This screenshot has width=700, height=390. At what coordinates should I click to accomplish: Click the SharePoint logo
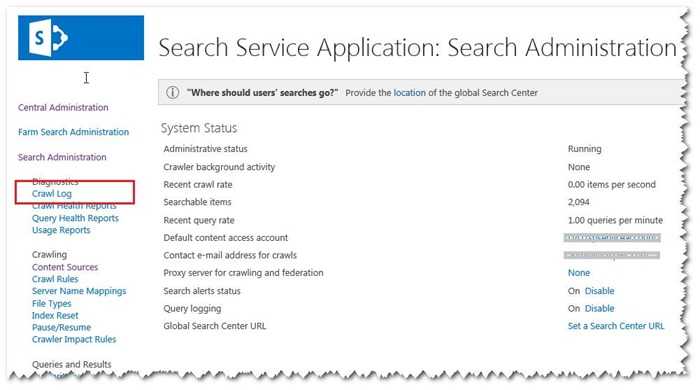click(x=81, y=37)
